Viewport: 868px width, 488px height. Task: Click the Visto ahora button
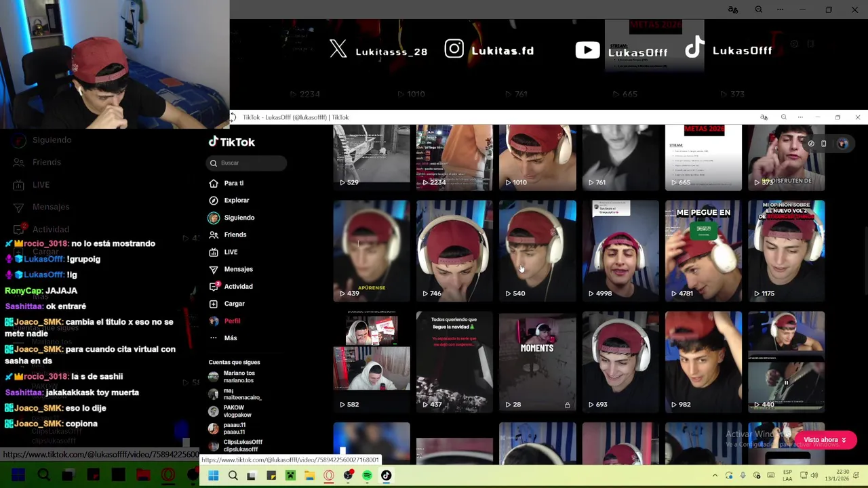tap(825, 440)
